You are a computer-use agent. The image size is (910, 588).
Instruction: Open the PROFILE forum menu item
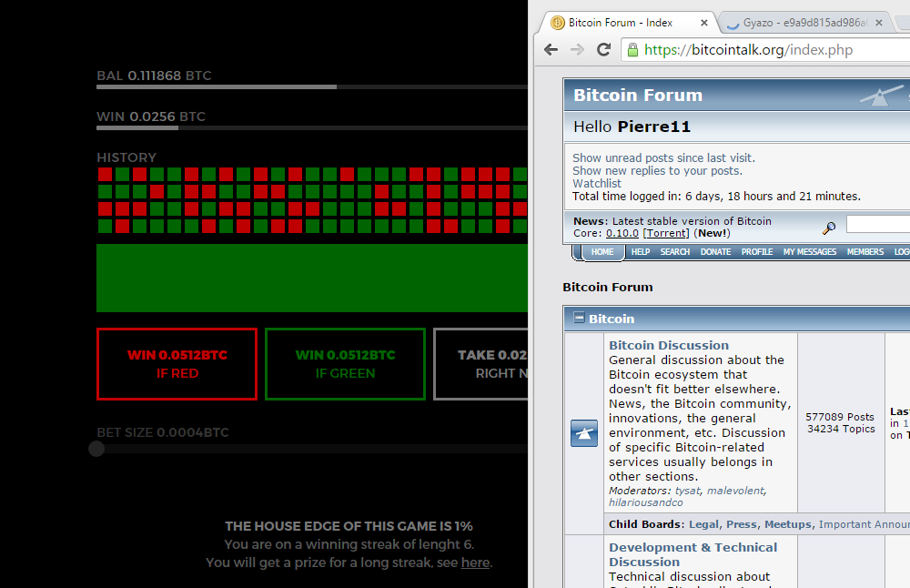[x=757, y=252]
